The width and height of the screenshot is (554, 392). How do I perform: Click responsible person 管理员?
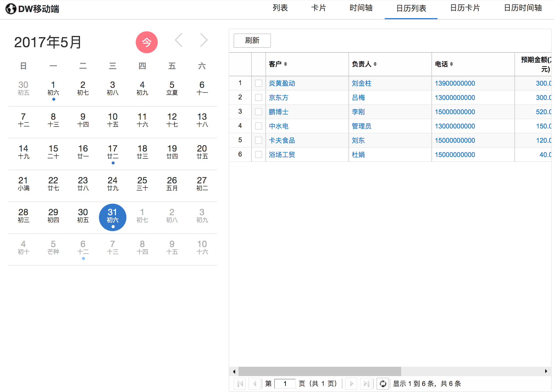362,126
